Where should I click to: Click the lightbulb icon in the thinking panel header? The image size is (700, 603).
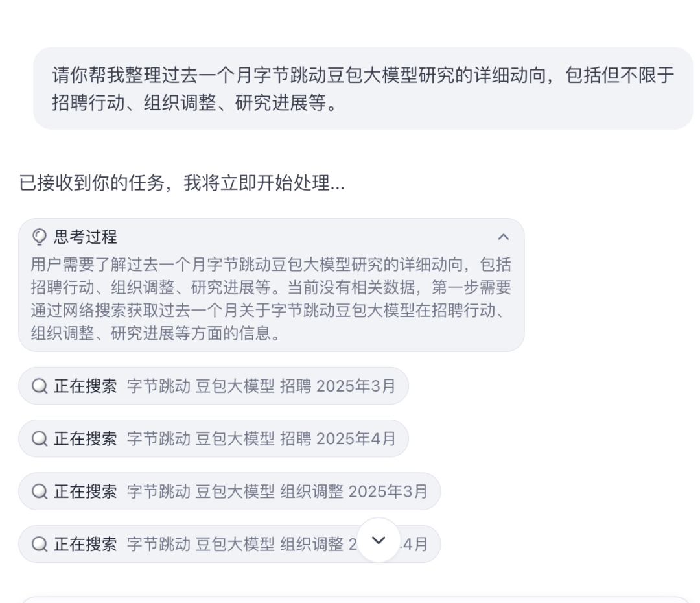tap(38, 237)
